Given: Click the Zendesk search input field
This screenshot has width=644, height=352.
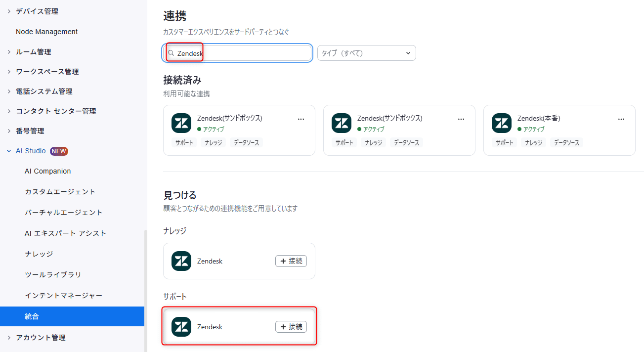Looking at the screenshot, I should (237, 52).
